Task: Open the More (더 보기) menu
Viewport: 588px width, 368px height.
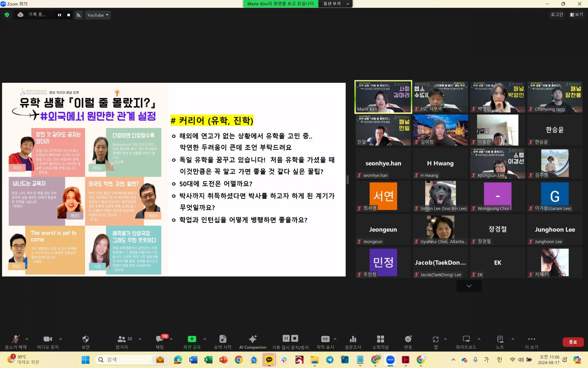Action: click(531, 339)
